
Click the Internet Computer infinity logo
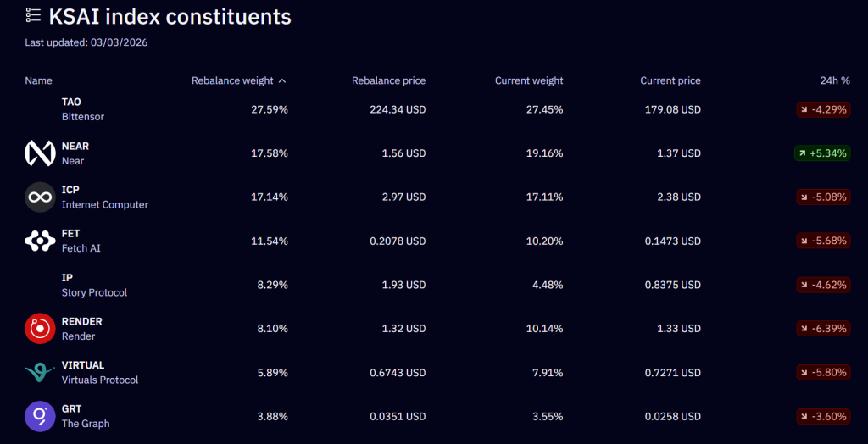click(40, 197)
